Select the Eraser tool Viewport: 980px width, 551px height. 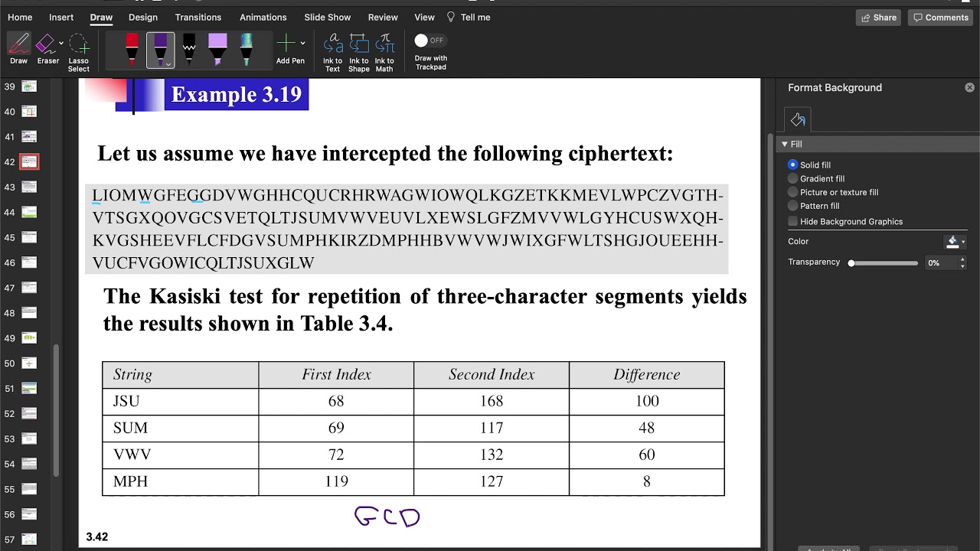point(46,49)
